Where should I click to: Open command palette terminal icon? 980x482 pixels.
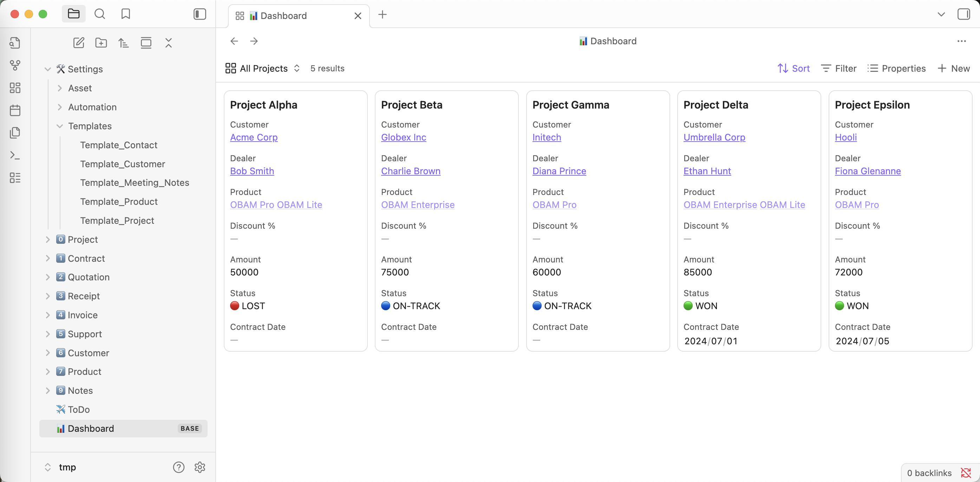point(15,155)
